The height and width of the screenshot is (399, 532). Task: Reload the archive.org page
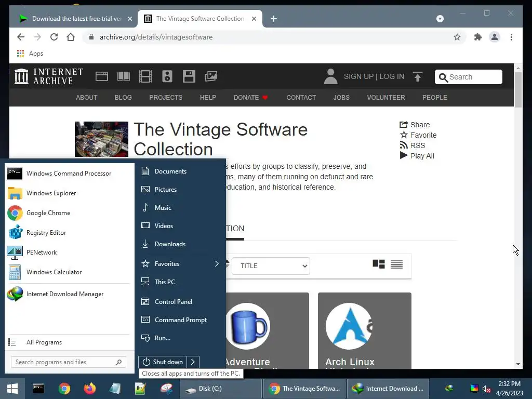[x=54, y=37]
